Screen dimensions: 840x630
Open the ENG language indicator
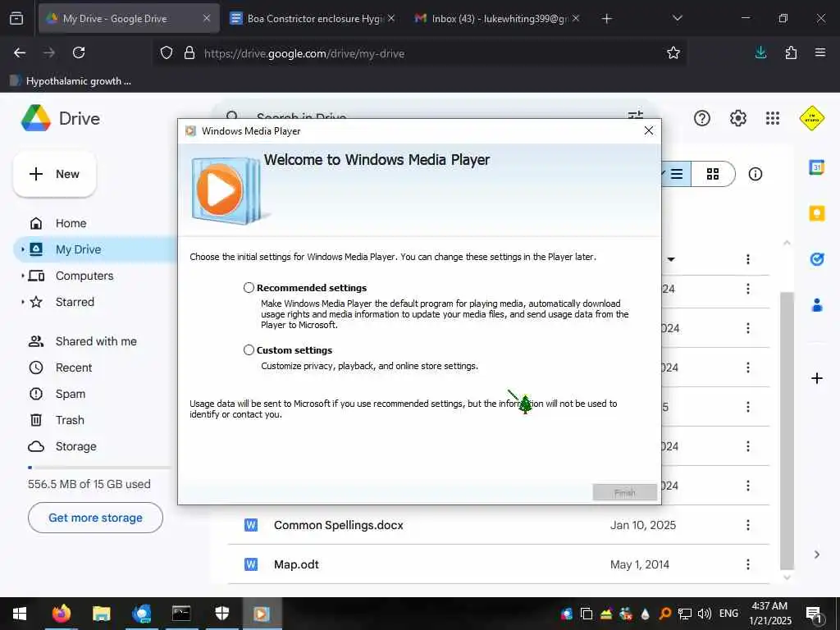pos(728,614)
